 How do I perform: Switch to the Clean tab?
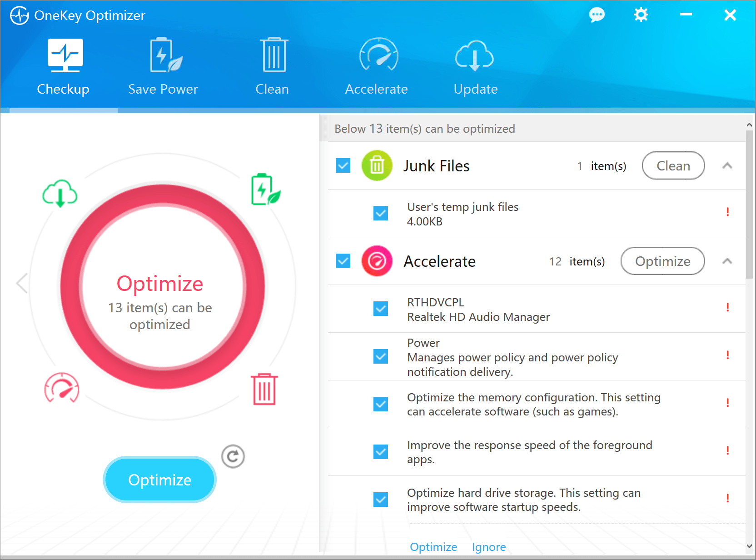pos(272,68)
